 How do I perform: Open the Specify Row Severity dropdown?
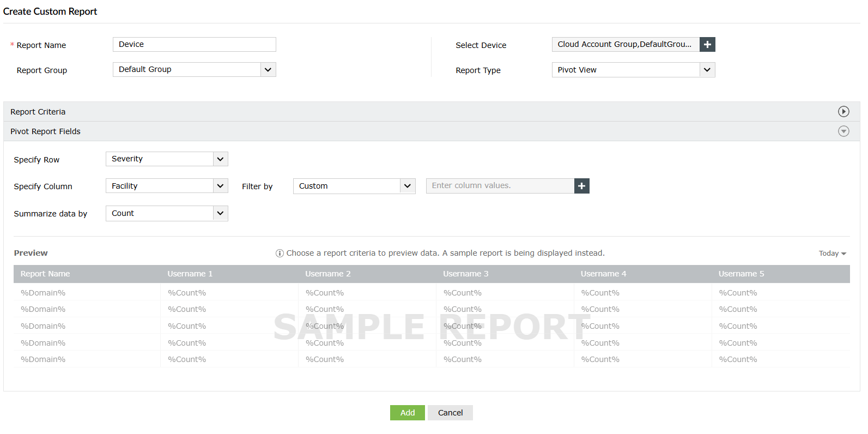[x=167, y=159]
